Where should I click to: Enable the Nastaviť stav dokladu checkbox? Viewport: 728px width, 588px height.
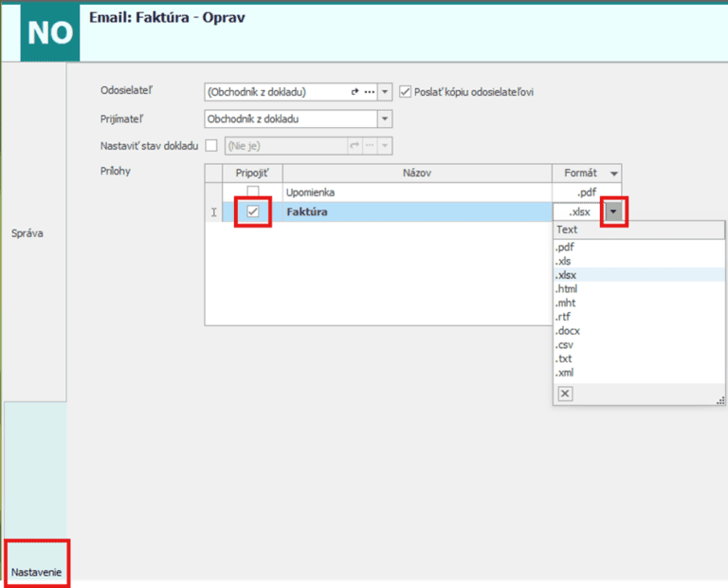click(211, 146)
